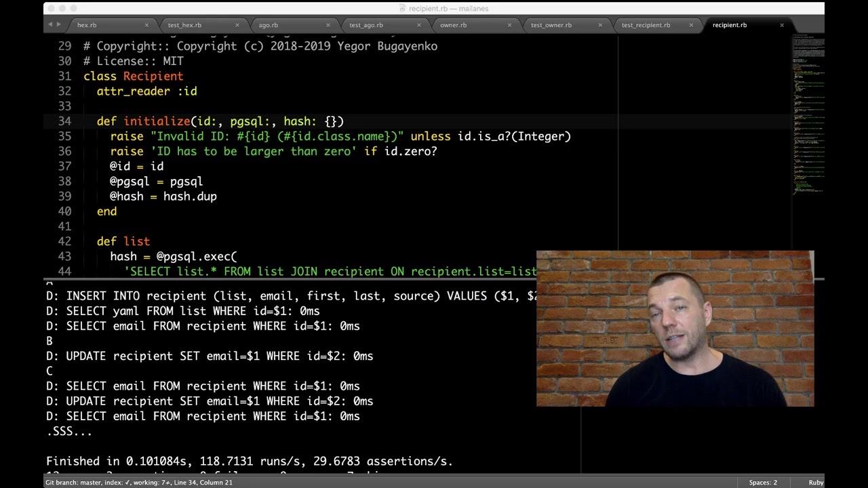
Task: Open the Spaces: 2 indentation menu
Action: point(763,483)
